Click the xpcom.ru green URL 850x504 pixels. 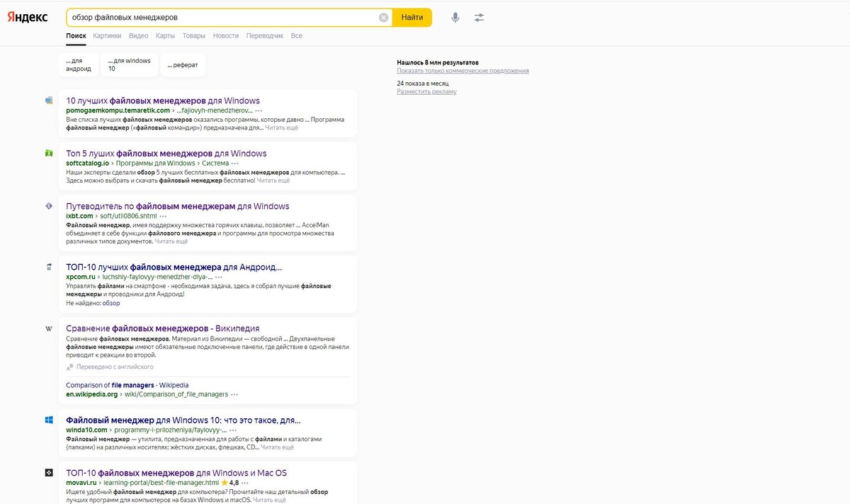[81, 277]
